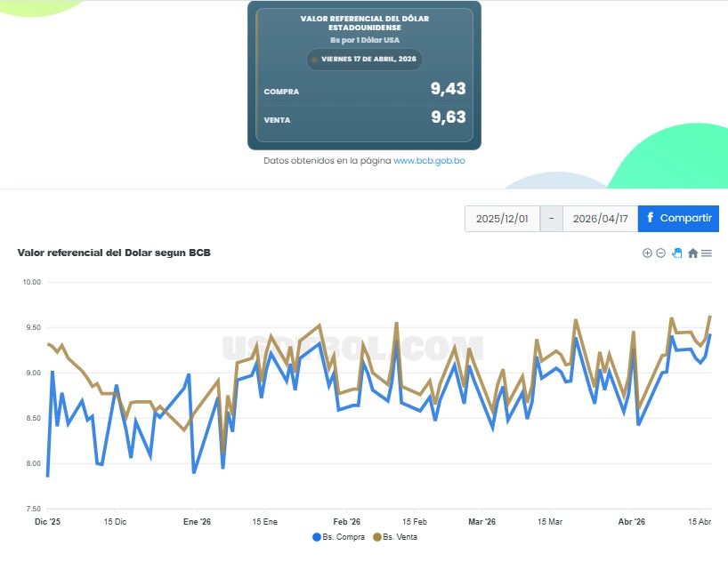Open the chart hamburger menu
This screenshot has width=728, height=562.
tap(707, 253)
